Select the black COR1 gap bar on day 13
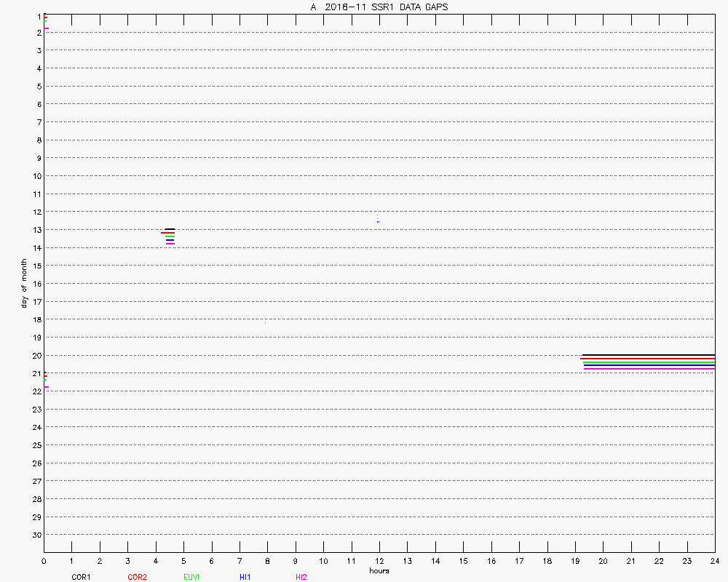 click(170, 229)
